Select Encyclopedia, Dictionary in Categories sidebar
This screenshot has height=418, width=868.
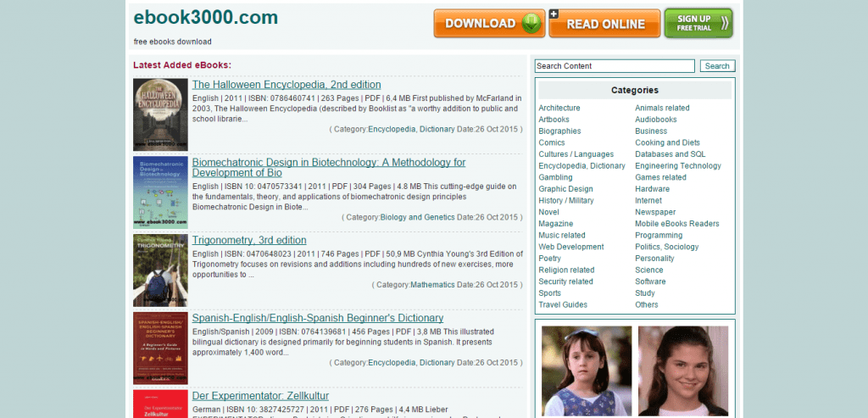(x=581, y=166)
